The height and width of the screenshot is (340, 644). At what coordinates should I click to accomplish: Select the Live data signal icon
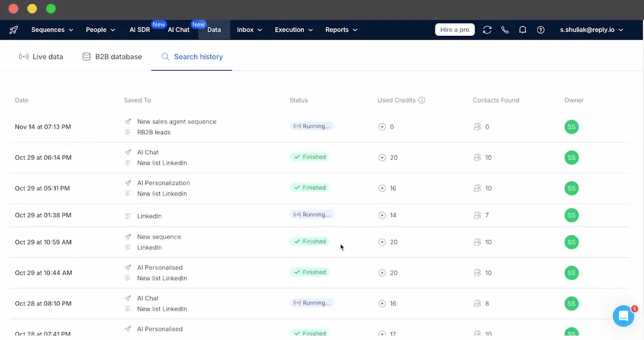[23, 56]
